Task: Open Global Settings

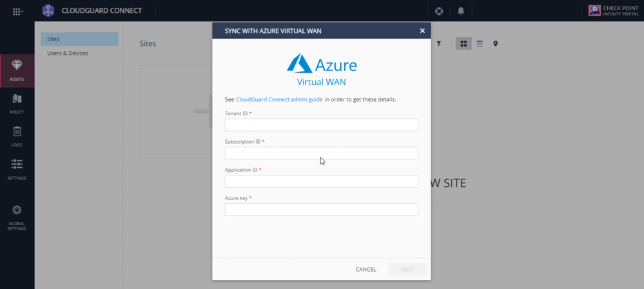Action: tap(17, 217)
